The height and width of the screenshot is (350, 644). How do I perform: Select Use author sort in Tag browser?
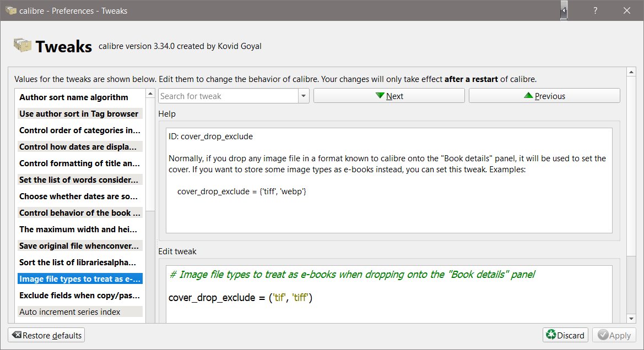pos(80,114)
